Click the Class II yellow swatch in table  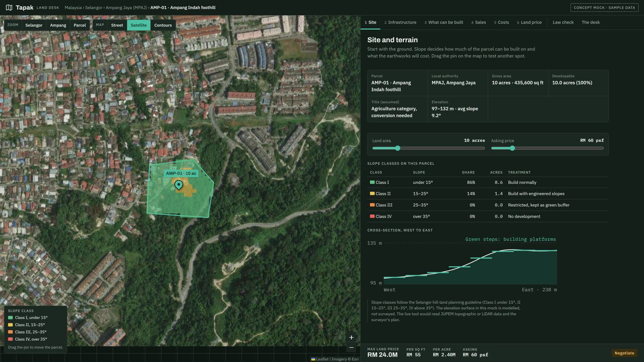372,193
